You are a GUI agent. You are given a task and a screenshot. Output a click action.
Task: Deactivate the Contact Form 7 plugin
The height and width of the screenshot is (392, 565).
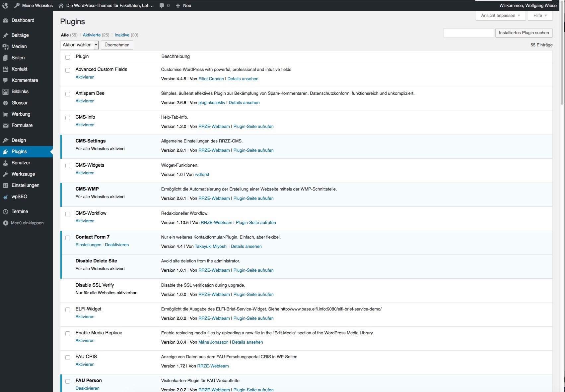pyautogui.click(x=117, y=245)
